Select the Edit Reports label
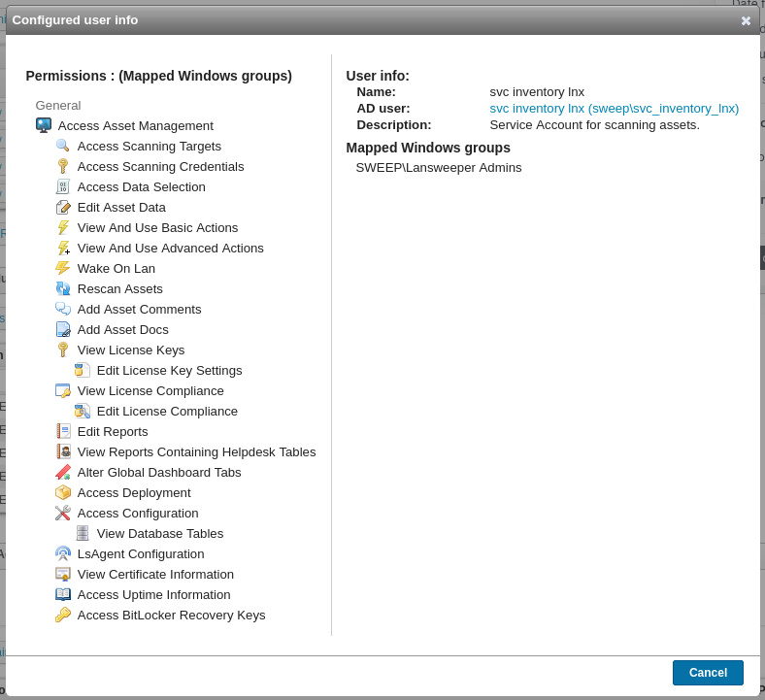 click(x=113, y=432)
